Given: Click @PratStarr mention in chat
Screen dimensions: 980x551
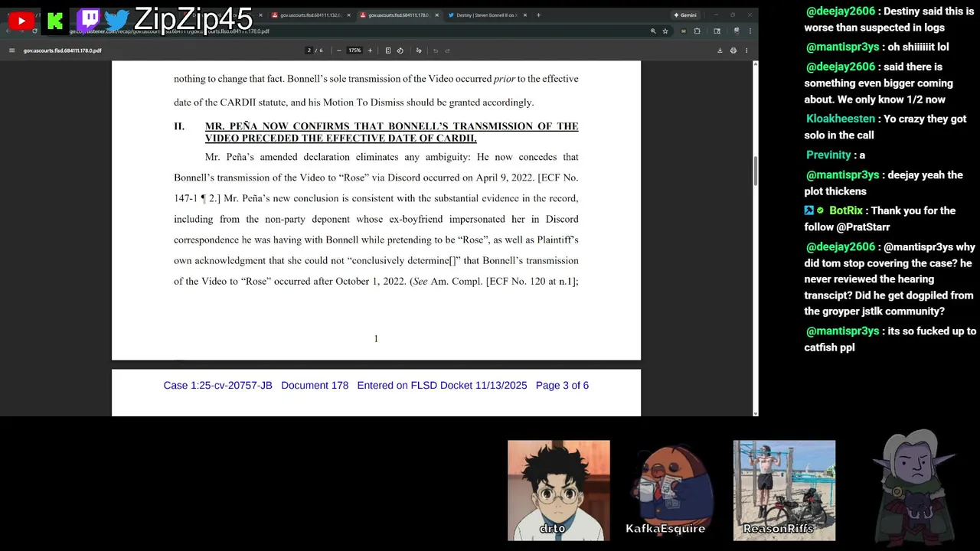Looking at the screenshot, I should [872, 227].
